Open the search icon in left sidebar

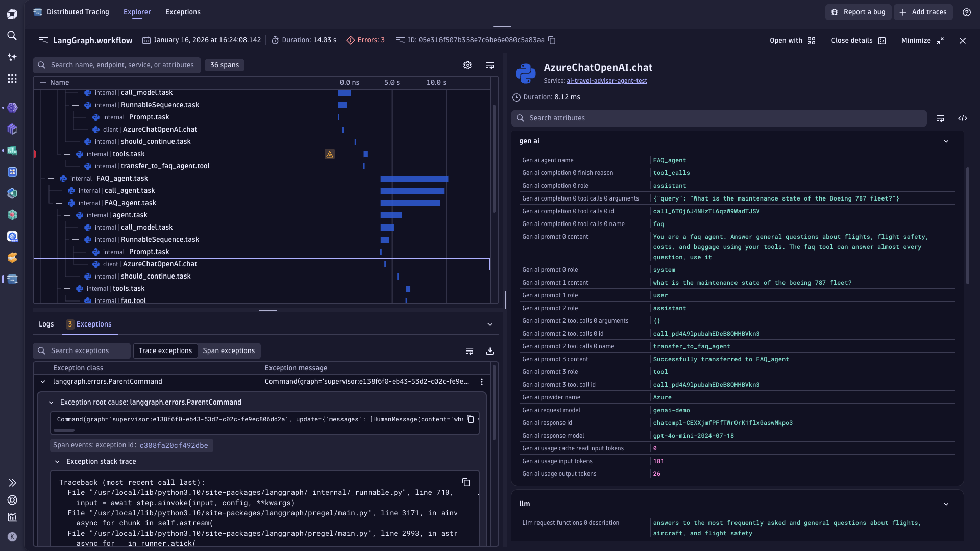12,36
